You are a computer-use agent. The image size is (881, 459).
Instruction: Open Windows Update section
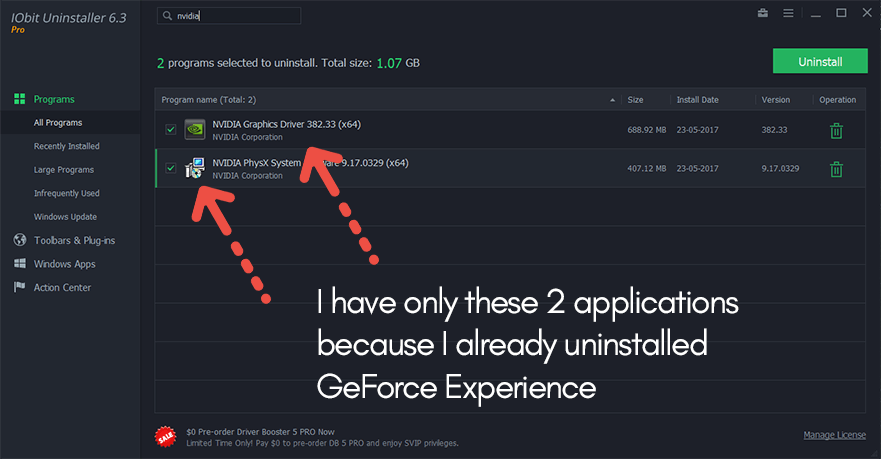pyautogui.click(x=65, y=217)
